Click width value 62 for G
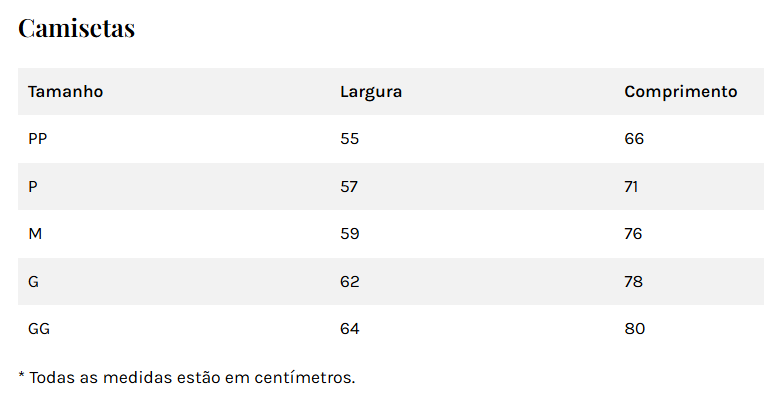Viewport: 764px width, 419px height. click(349, 282)
